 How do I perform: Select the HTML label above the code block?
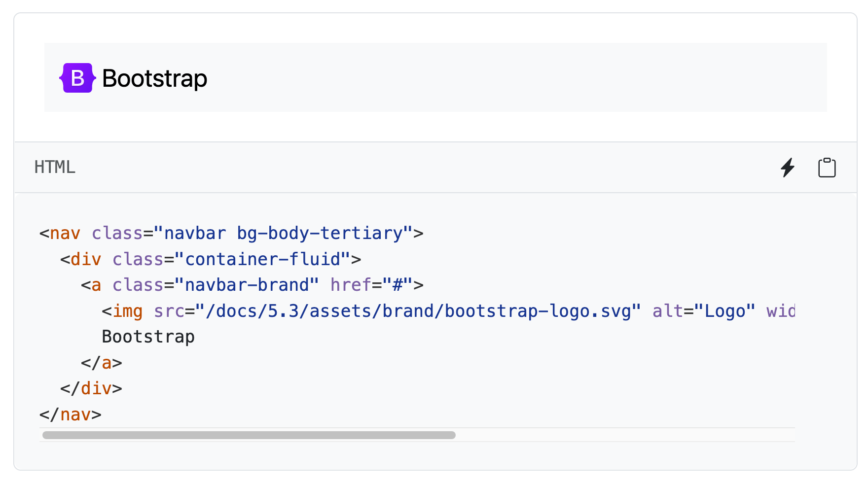[55, 168]
